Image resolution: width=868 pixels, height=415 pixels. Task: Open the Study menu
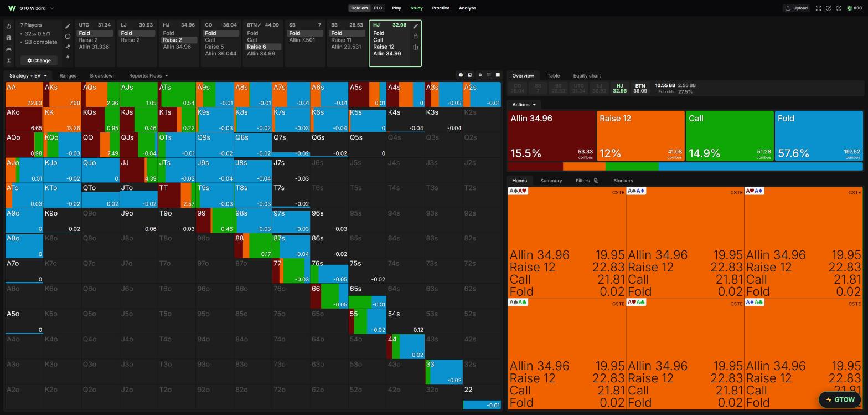click(x=416, y=8)
